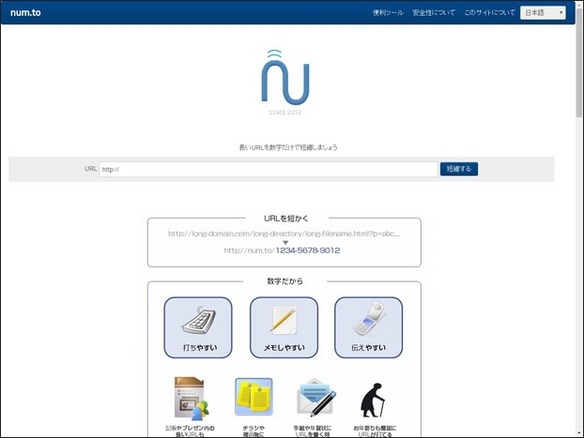Screen dimensions: 584x438
Task: Click the envelope with pen icon
Action: 316,397
